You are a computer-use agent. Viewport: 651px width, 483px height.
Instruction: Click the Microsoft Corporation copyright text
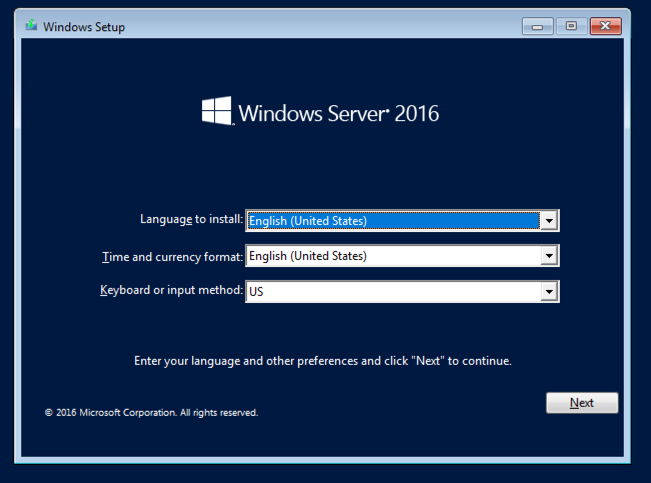(151, 412)
